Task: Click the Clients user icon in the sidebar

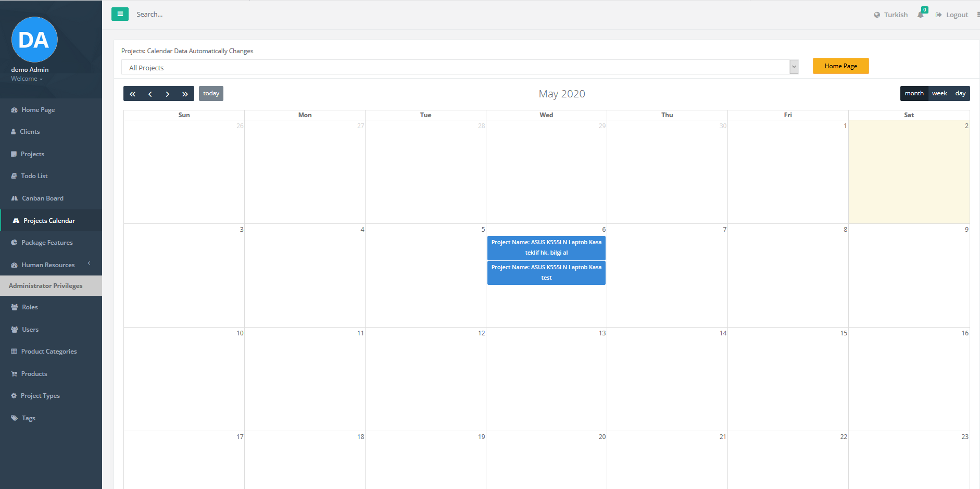Action: click(x=14, y=132)
